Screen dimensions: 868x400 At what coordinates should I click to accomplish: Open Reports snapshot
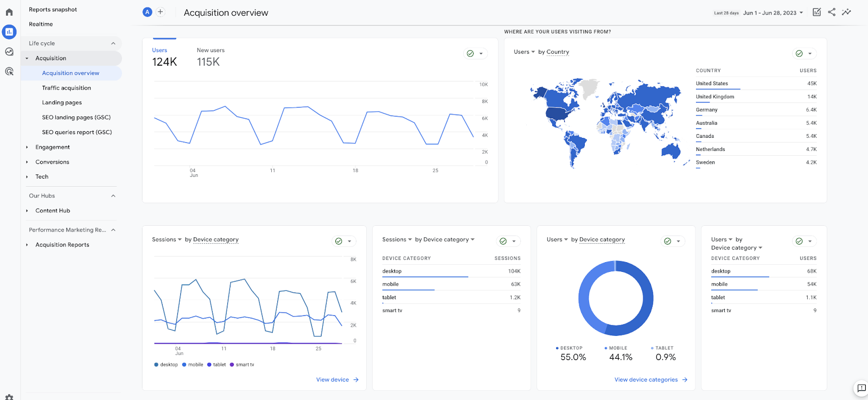(x=53, y=10)
